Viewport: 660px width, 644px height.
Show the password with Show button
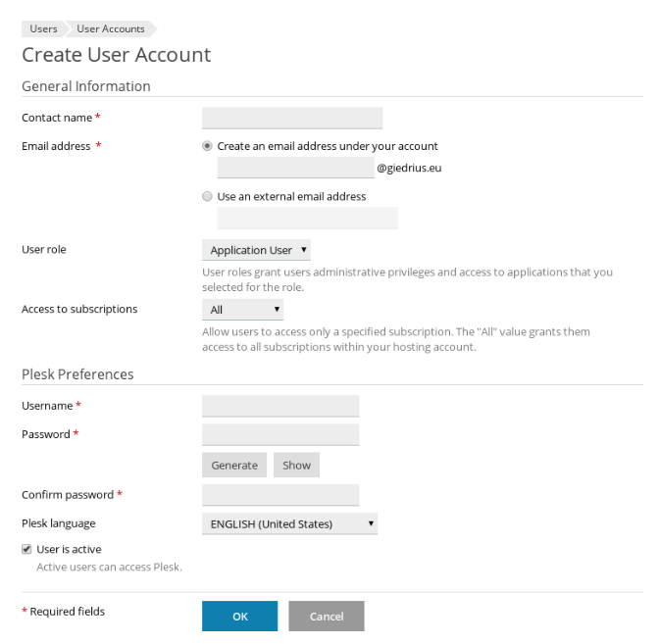coord(297,465)
